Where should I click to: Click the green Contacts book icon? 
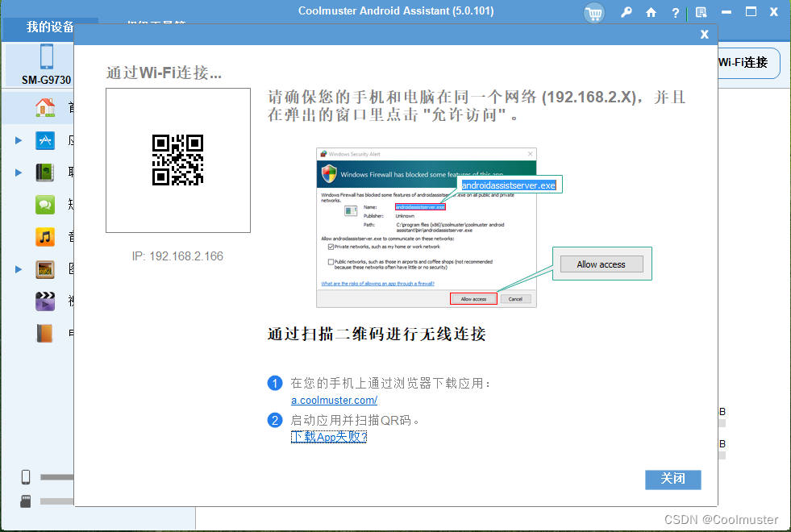pyautogui.click(x=44, y=172)
